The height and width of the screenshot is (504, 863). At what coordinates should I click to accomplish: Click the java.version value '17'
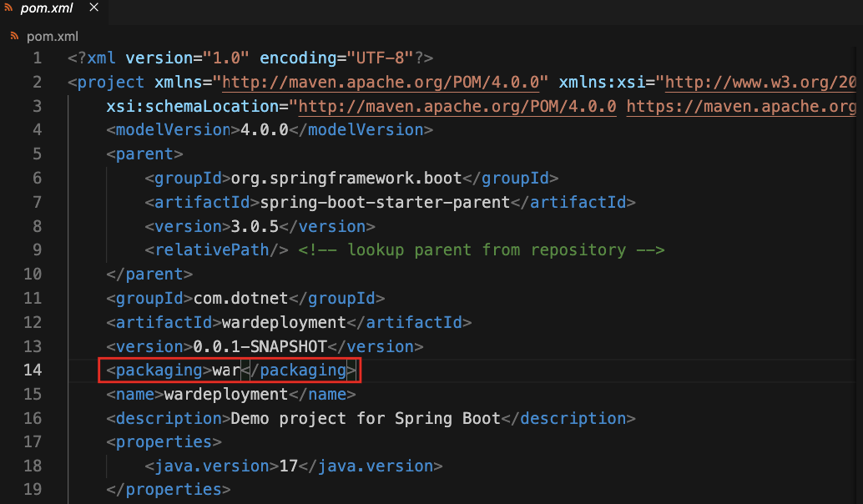(x=289, y=466)
